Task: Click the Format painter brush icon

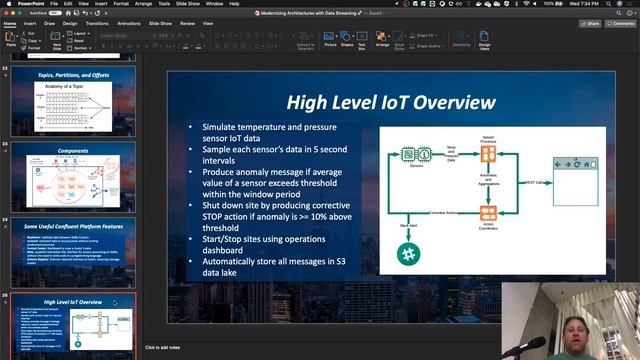Action: 24,48
